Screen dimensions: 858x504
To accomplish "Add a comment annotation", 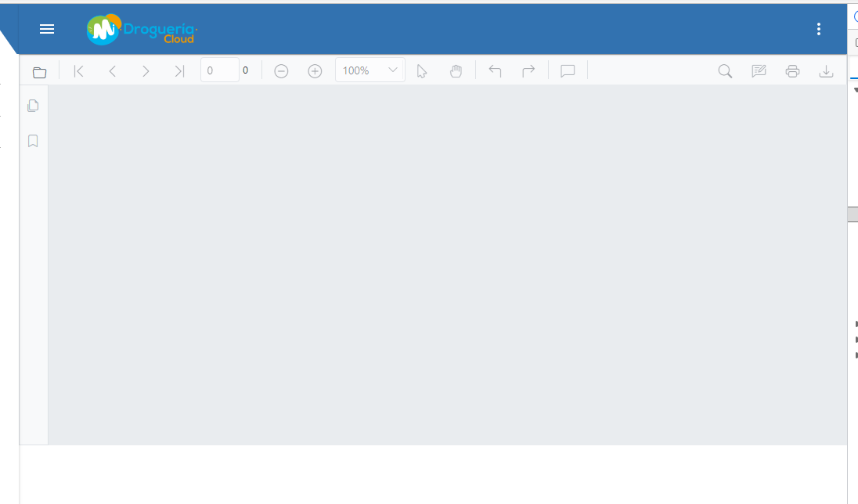I will pyautogui.click(x=567, y=70).
